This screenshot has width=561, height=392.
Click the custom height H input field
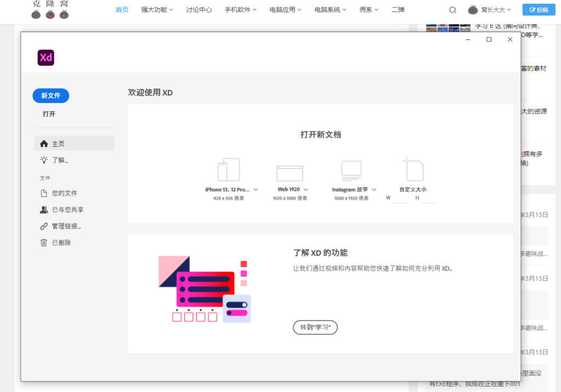[428, 198]
